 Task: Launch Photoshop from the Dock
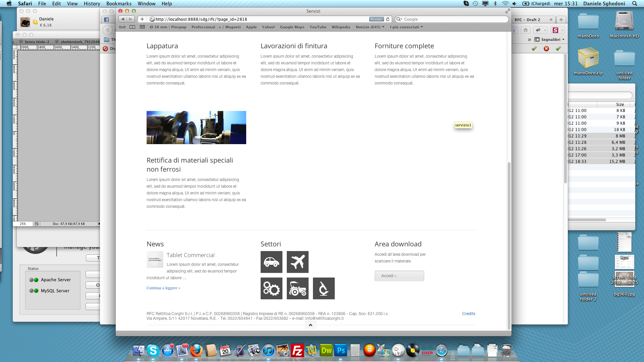tap(341, 351)
